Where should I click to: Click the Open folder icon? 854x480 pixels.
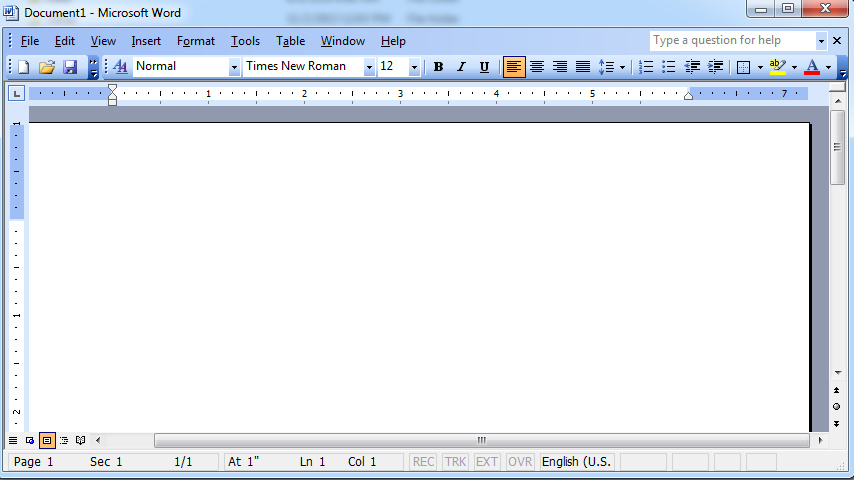[x=46, y=67]
